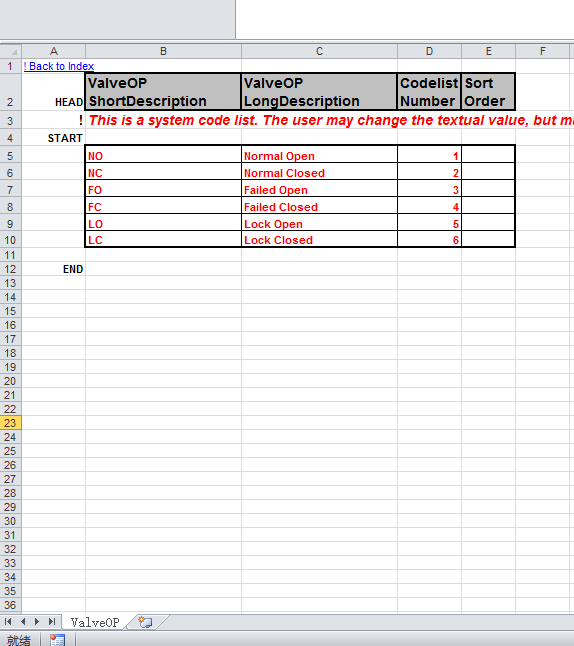Click the previous sheet navigation arrow
The height and width of the screenshot is (646, 574).
tap(23, 621)
